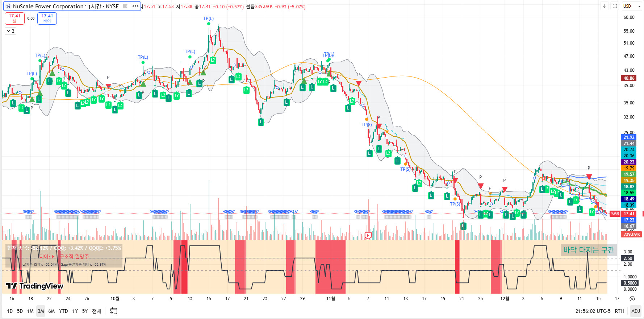Click the 12월 date label on time axis
644x319 pixels.
coord(505,299)
